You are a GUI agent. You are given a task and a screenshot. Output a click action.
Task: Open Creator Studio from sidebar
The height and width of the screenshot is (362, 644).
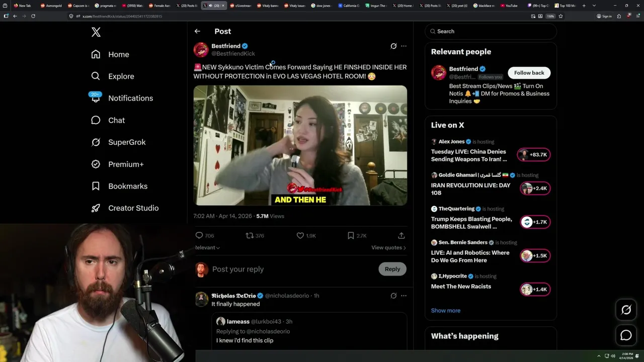click(x=125, y=208)
